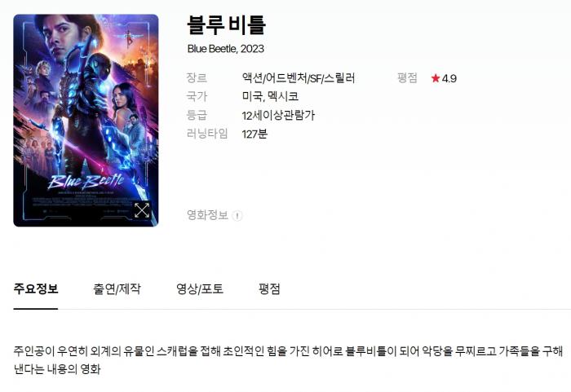Click the red star rating icon
The height and width of the screenshot is (392, 571).
(436, 78)
